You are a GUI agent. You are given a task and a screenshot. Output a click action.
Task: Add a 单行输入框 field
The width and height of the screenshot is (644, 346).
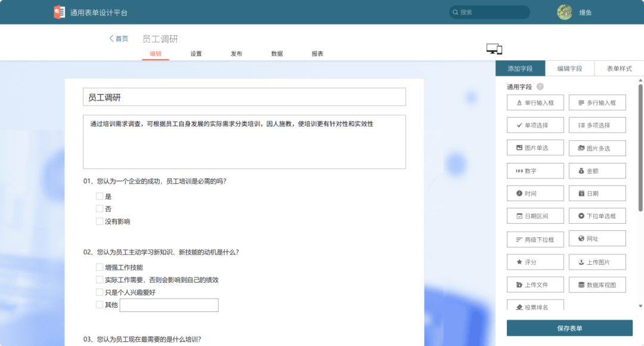click(535, 102)
